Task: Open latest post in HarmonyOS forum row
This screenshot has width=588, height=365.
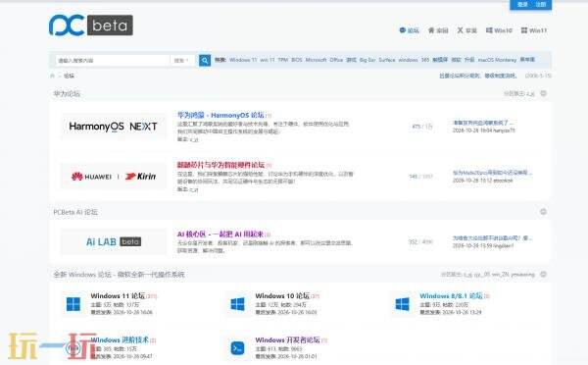Action: [483, 123]
